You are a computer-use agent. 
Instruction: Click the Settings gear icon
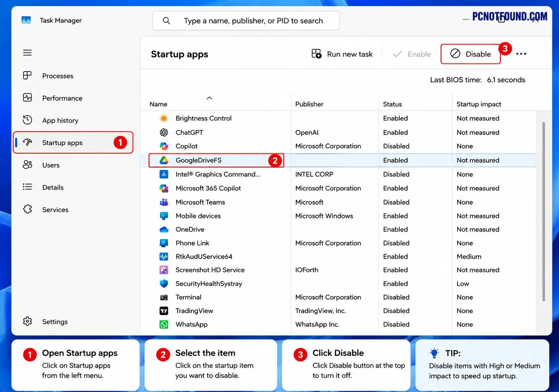pos(27,321)
